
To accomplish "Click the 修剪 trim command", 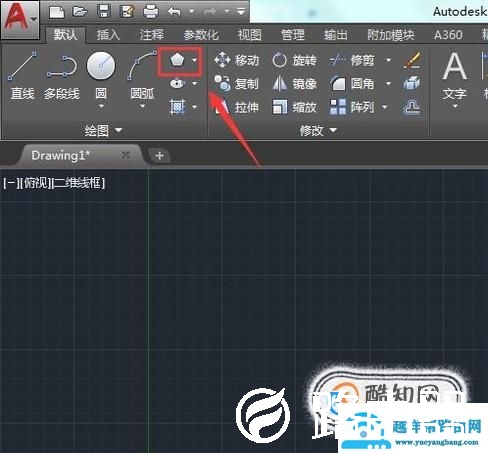I will click(352, 60).
